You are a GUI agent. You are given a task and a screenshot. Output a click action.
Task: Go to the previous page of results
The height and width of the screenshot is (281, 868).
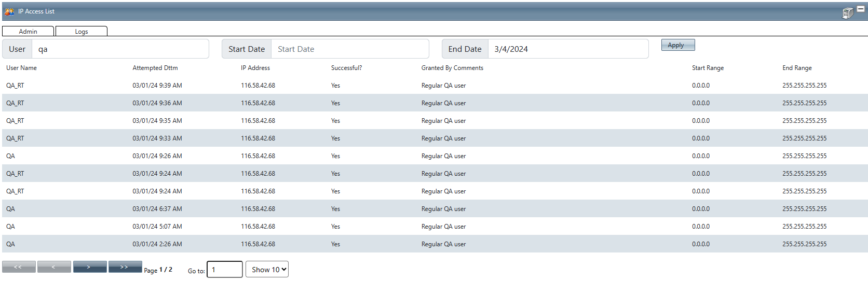click(x=54, y=267)
